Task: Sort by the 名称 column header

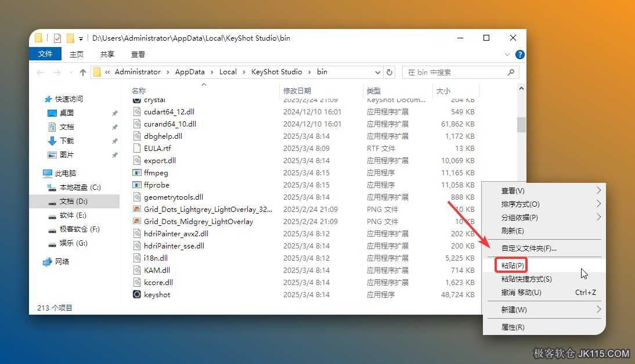Action: pyautogui.click(x=139, y=91)
